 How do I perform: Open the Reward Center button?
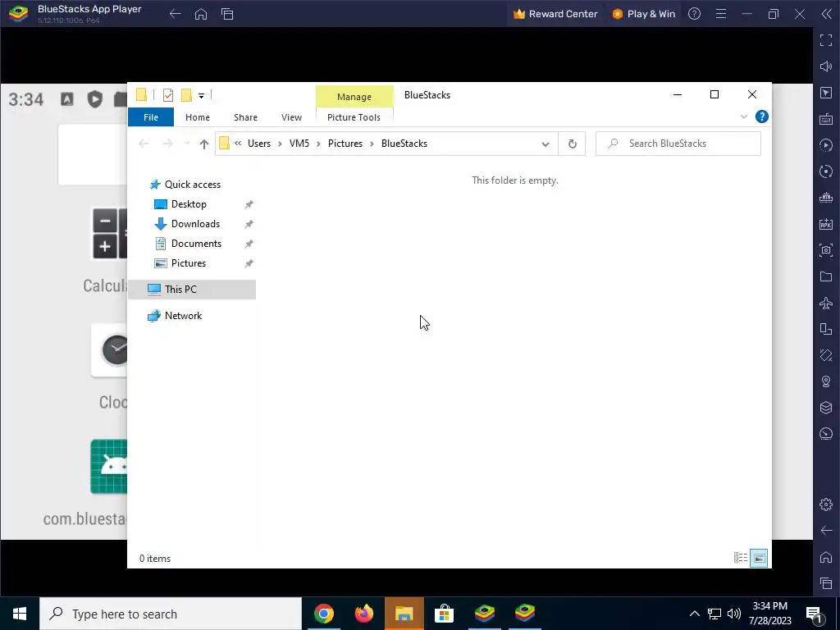[x=555, y=14]
